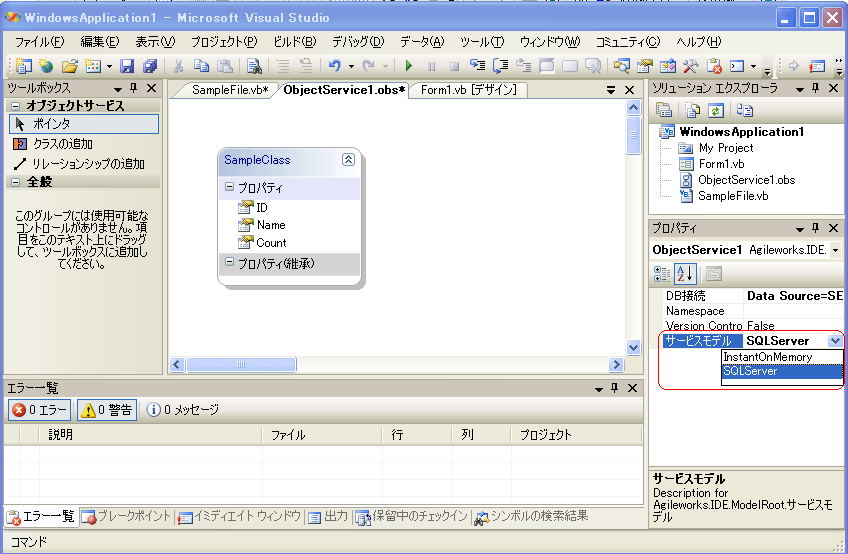Toggle auto-hide pin on プロパティ panel
The height and width of the screenshot is (554, 848).
(816, 228)
